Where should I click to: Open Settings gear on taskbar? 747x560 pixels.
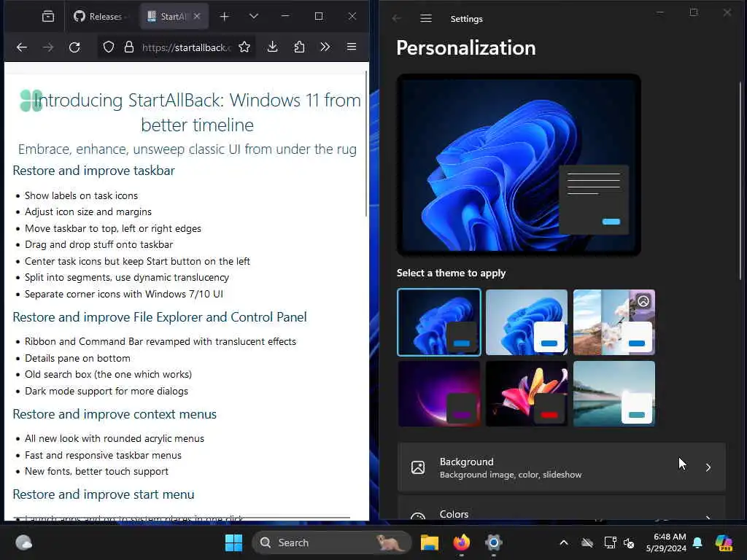pos(494,542)
